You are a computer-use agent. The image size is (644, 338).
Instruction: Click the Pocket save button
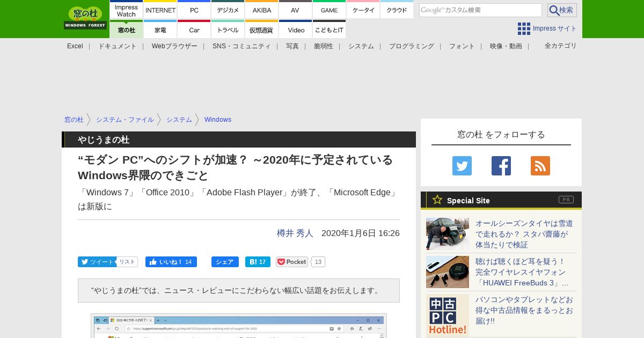[292, 262]
